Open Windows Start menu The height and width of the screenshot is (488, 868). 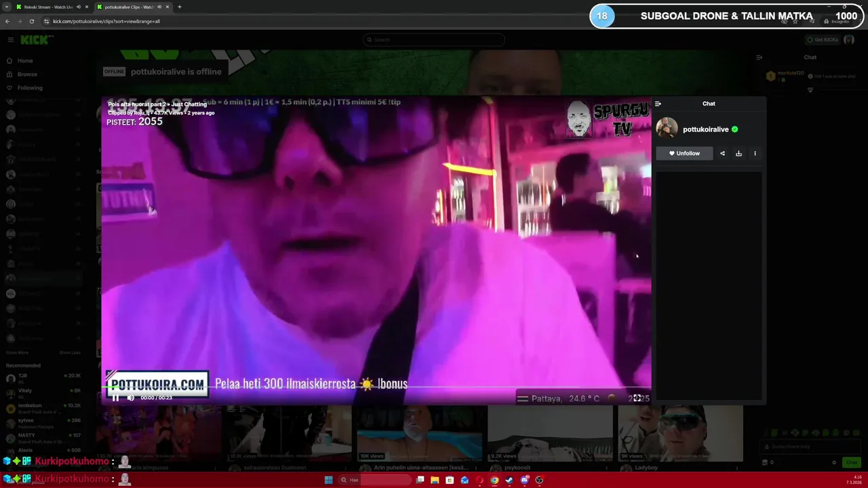(328, 480)
